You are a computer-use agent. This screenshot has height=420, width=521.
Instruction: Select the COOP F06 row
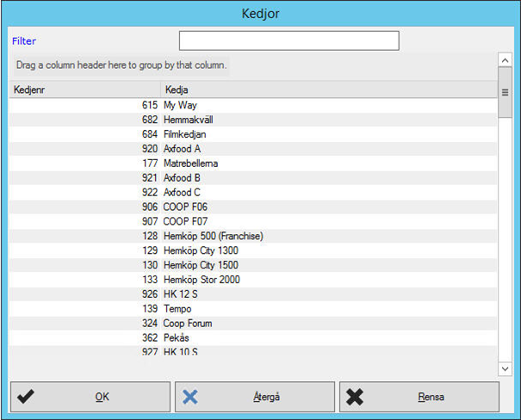[x=253, y=207]
